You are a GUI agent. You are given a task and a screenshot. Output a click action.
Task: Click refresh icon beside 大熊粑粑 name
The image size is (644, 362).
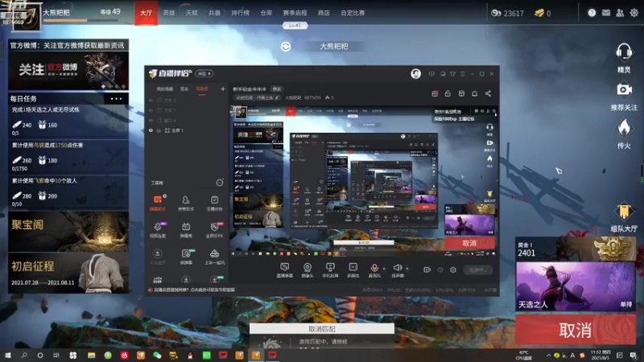coord(286,47)
